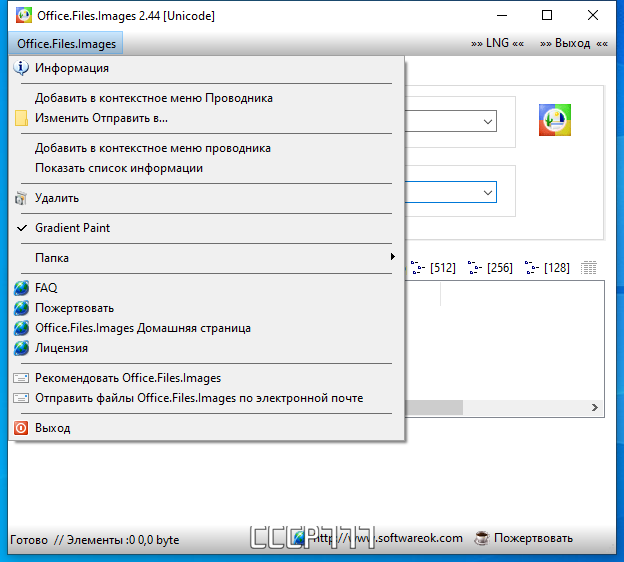This screenshot has height=562, width=624.
Task: Click Удалить menu entry
Action: [x=206, y=198]
